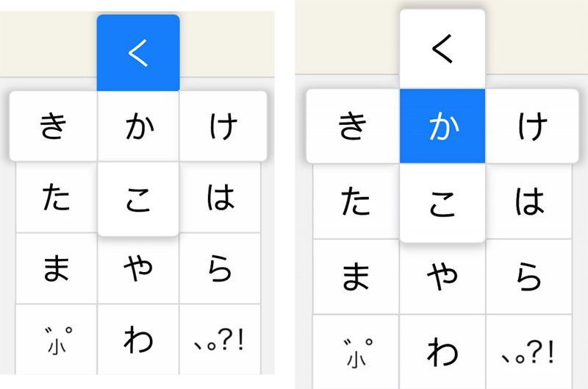This screenshot has width=588, height=389.
Task: Tap dakuten small-kana modifier key, left keyboard
Action: [57, 340]
